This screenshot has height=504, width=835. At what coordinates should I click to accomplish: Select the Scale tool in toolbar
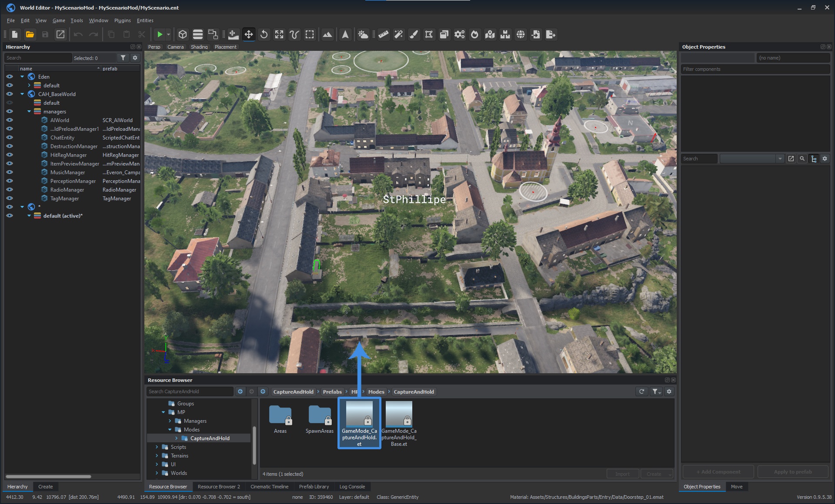pos(279,34)
